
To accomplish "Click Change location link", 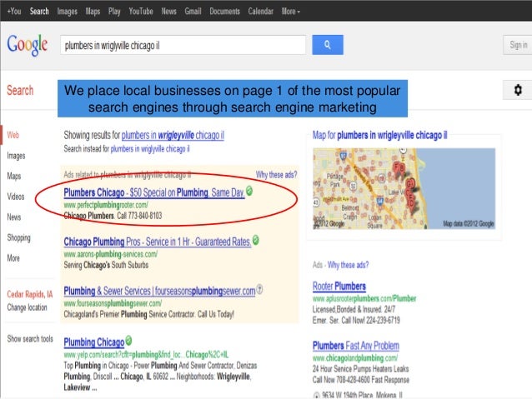I will click(x=27, y=307).
